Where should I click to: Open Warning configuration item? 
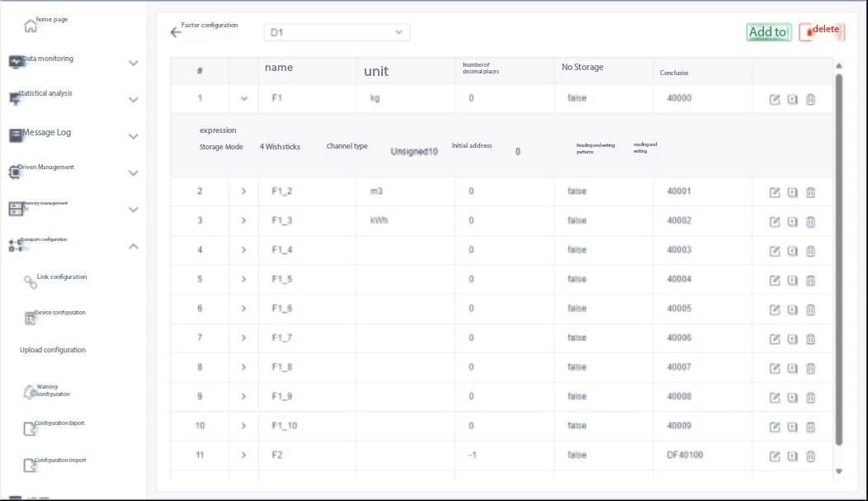coord(53,390)
